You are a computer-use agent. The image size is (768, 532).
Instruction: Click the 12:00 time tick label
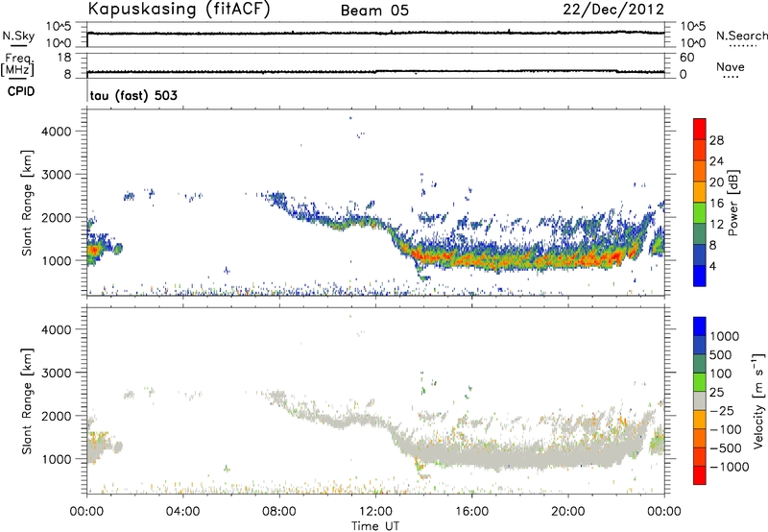(x=375, y=512)
